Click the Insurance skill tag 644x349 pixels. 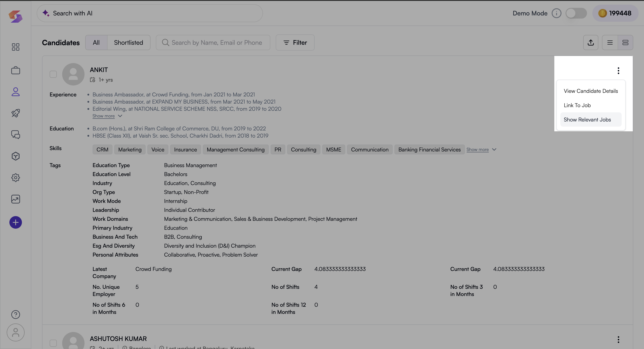(185, 150)
